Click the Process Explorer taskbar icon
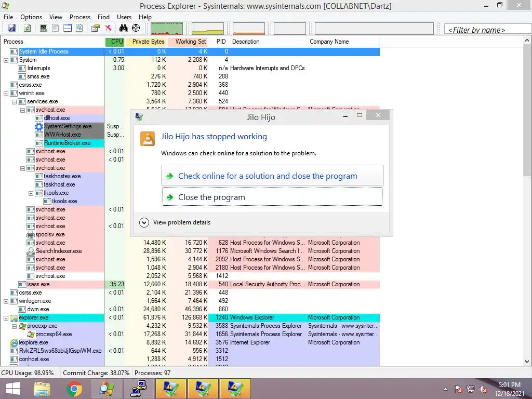Screen dimensions: 532x399 coord(107,389)
